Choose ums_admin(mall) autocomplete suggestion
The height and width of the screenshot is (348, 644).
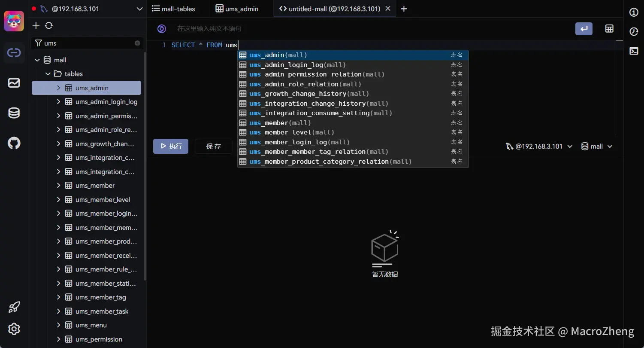click(x=353, y=55)
